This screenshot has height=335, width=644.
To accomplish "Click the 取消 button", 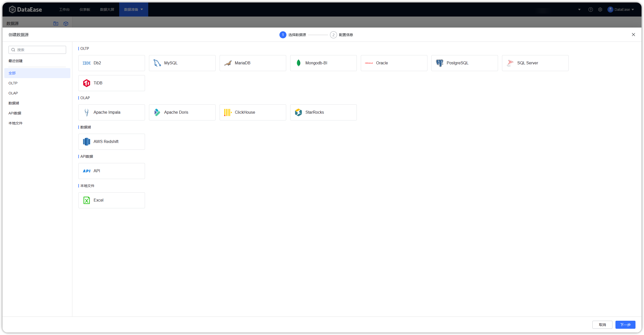I will pos(602,325).
